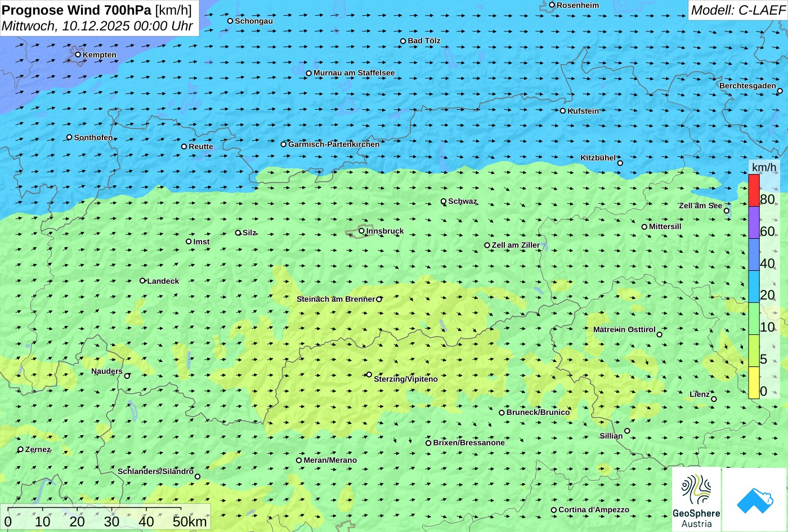Pick the red legend color above 80
Image resolution: width=788 pixels, height=532 pixels.
tap(754, 190)
